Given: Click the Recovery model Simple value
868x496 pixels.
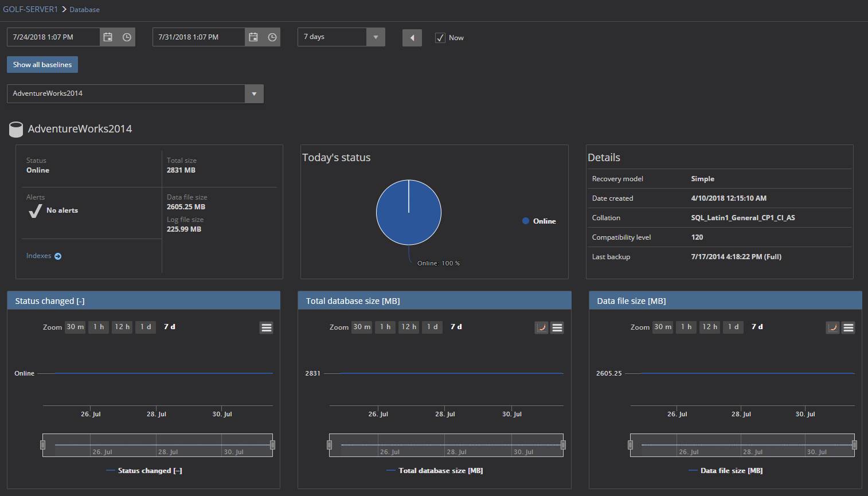Looking at the screenshot, I should click(703, 179).
